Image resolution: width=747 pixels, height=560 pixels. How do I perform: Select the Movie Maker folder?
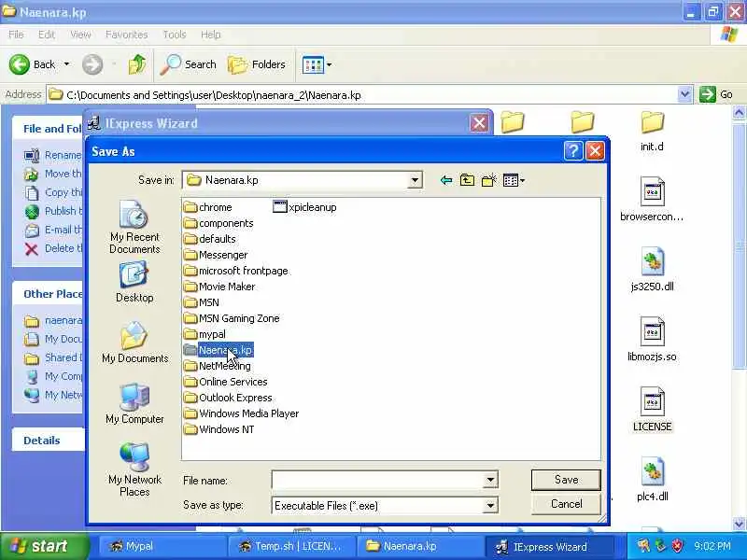[219, 287]
